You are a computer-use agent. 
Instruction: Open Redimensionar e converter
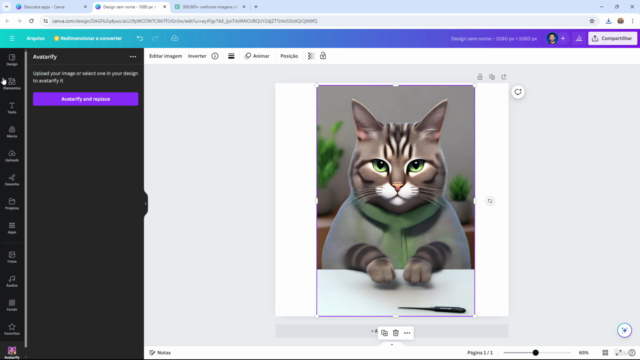[88, 38]
